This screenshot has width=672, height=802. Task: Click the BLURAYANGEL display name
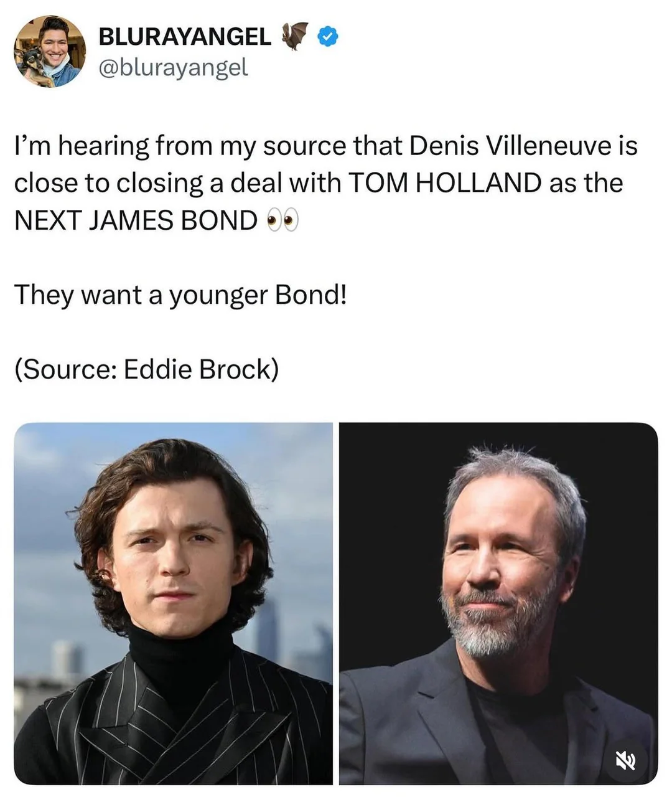click(x=185, y=37)
